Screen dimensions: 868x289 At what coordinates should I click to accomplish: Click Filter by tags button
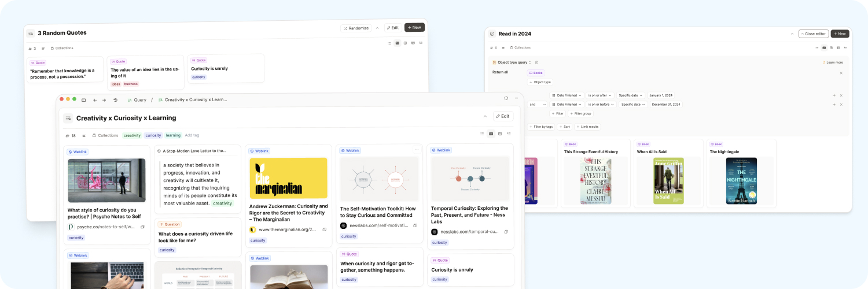(x=541, y=127)
